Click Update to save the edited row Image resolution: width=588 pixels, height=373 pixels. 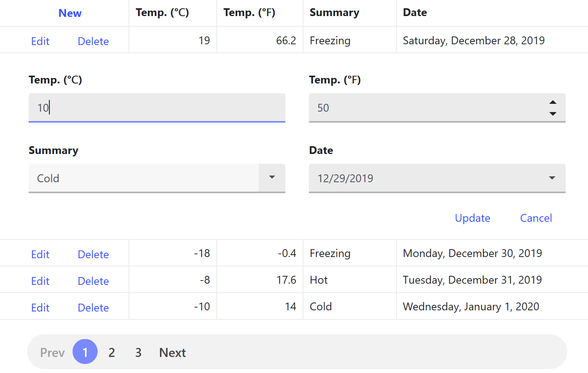(472, 218)
